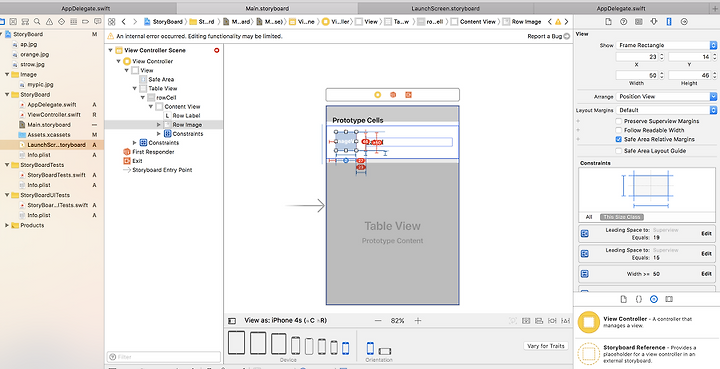720x369 pixels.
Task: Edit the Leading Space Equals 19 constraint
Action: 706,234
